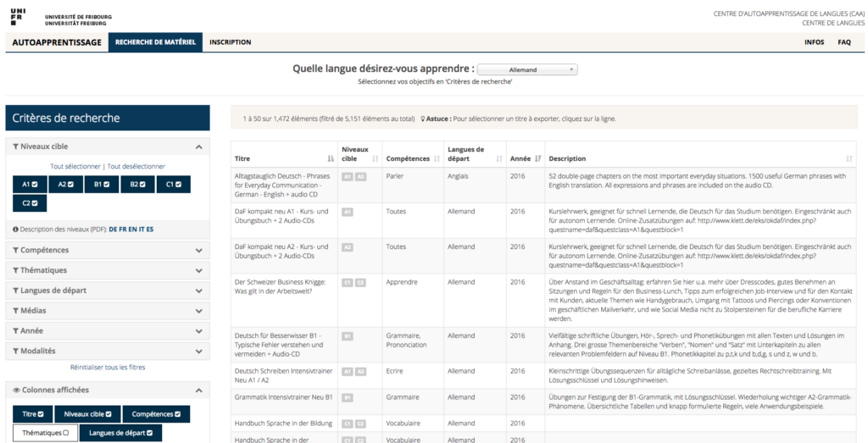The image size is (868, 443).
Task: Sort by Langues de départ arrows
Action: click(x=499, y=158)
